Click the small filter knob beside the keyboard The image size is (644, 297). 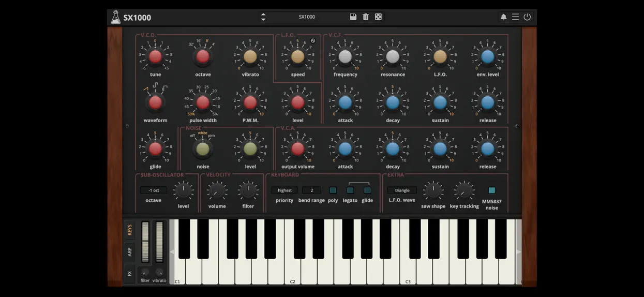click(145, 272)
